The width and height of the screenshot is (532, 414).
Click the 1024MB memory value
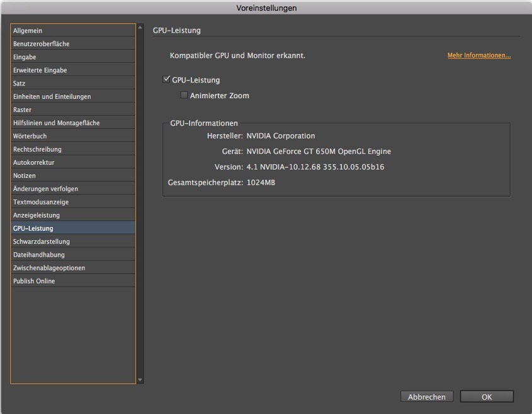pyautogui.click(x=261, y=182)
